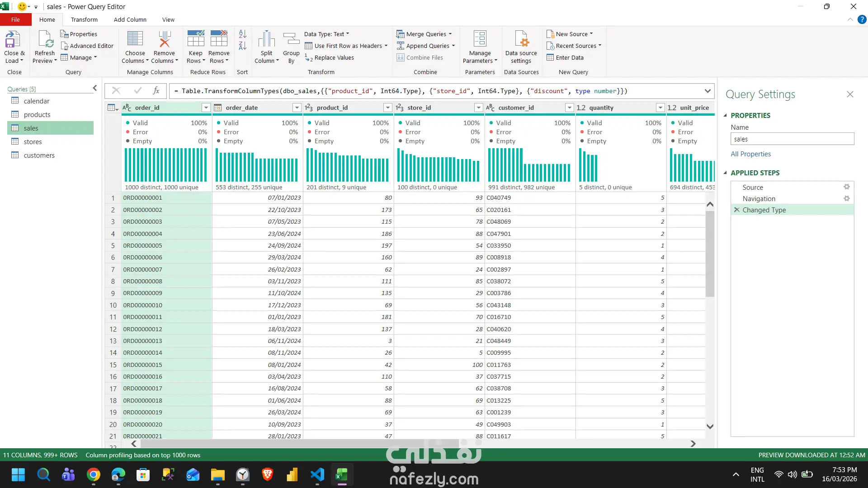Viewport: 868px width, 488px height.
Task: Click the vertical scrollbar down arrow
Action: click(x=710, y=426)
